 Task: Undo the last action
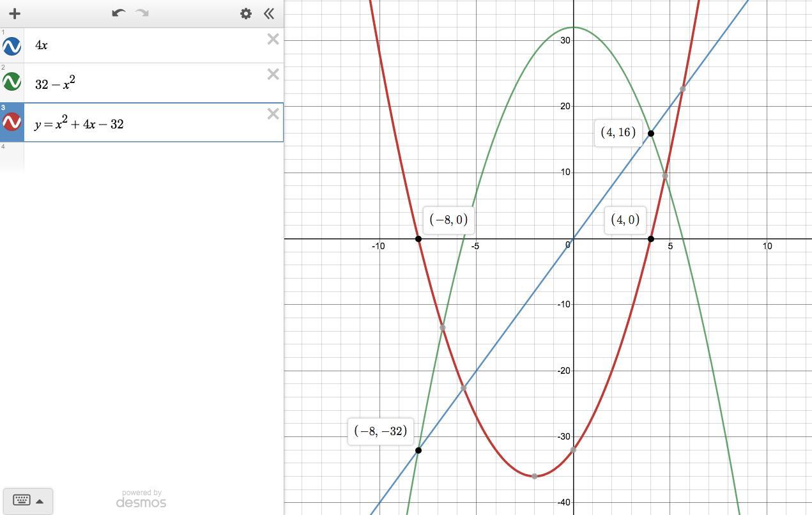tap(118, 13)
